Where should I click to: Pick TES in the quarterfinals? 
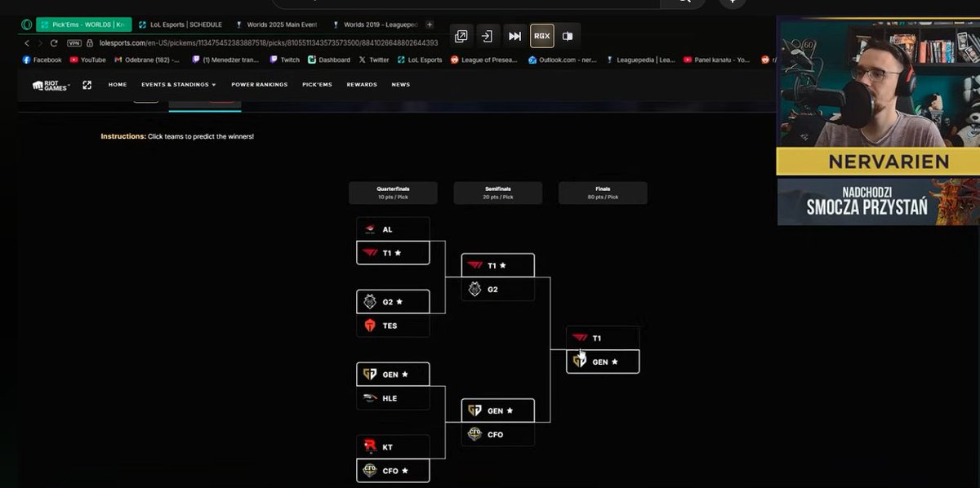point(393,326)
